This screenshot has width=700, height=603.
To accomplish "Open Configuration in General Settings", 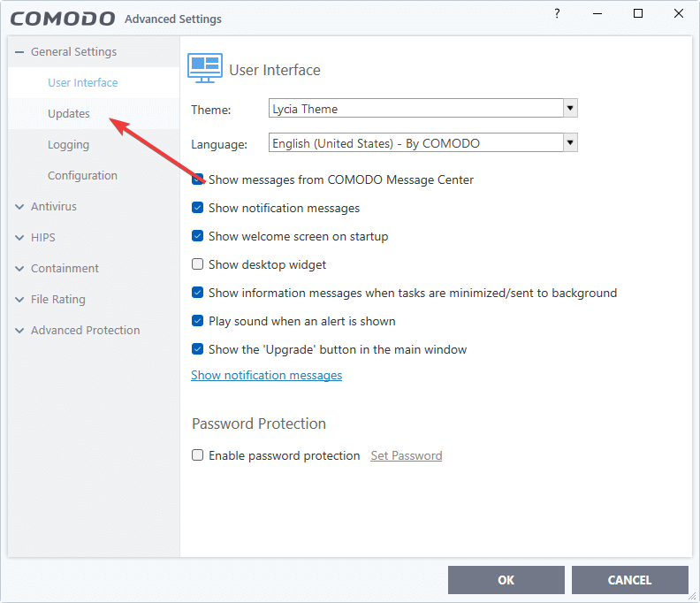I will pos(82,176).
